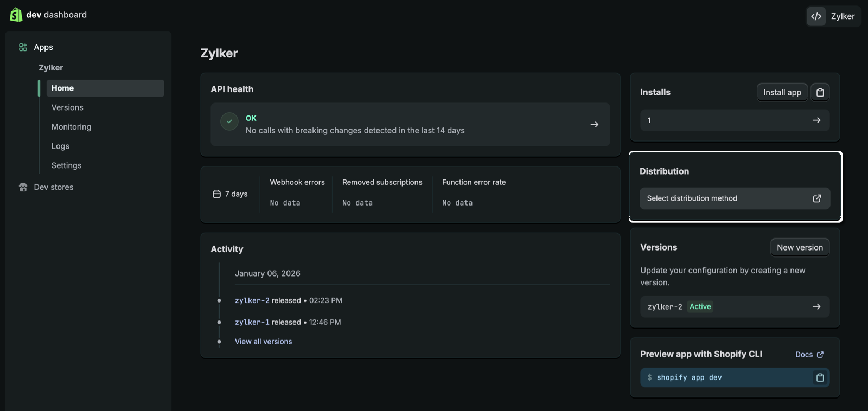Click the Dev stores storefront icon

tap(23, 187)
